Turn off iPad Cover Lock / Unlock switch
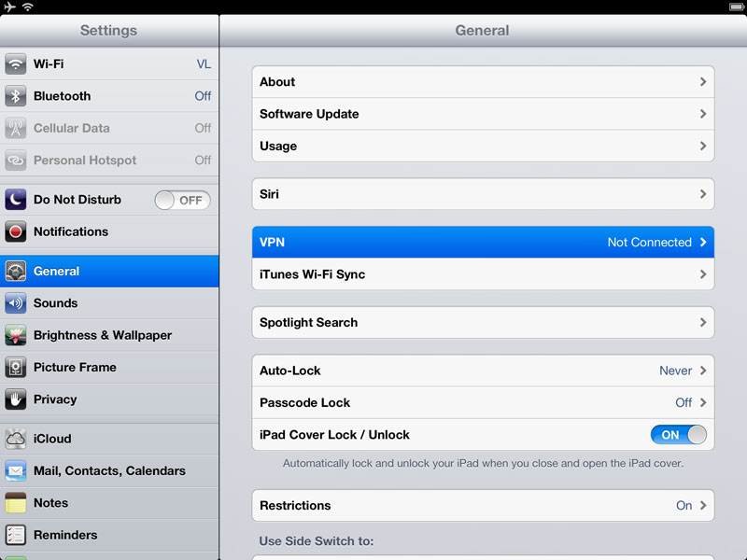Screen dimensions: 747x560 [679, 435]
